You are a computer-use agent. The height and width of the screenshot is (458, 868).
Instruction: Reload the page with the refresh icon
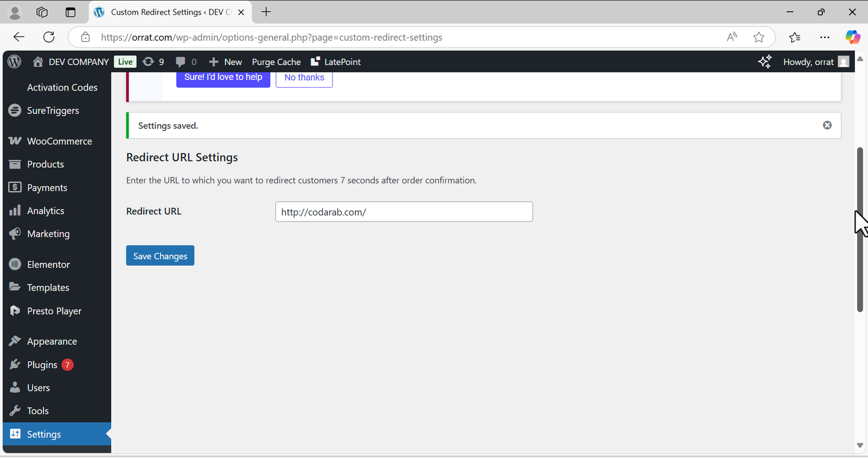[x=49, y=37]
